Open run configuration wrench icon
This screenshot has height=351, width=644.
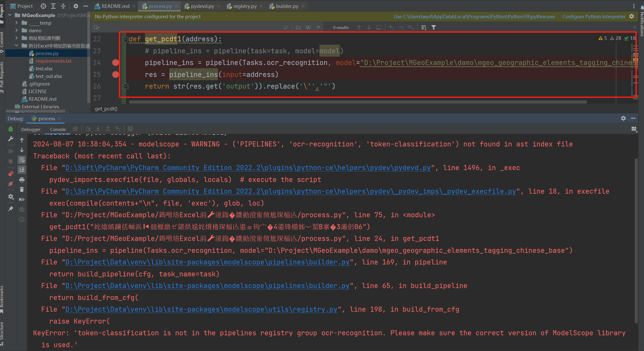(11, 139)
